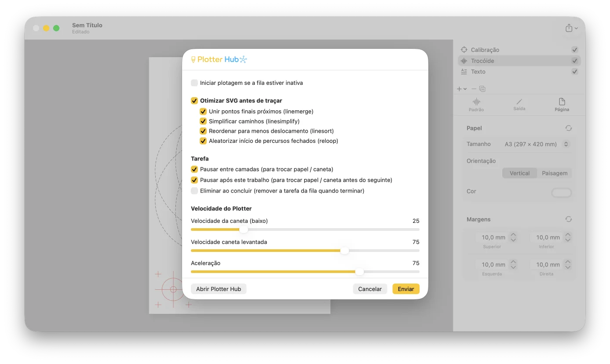Adjust the Direita margin stepper
This screenshot has width=610, height=364.
pos(568,265)
